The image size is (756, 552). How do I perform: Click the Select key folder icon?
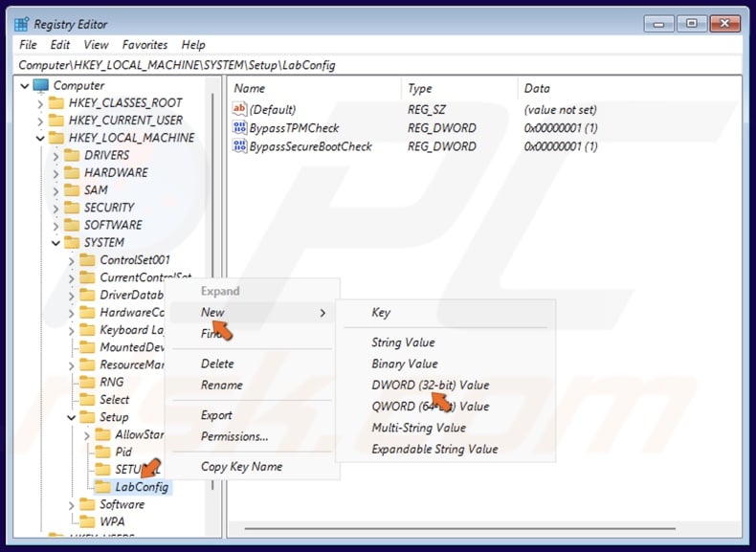tap(87, 399)
